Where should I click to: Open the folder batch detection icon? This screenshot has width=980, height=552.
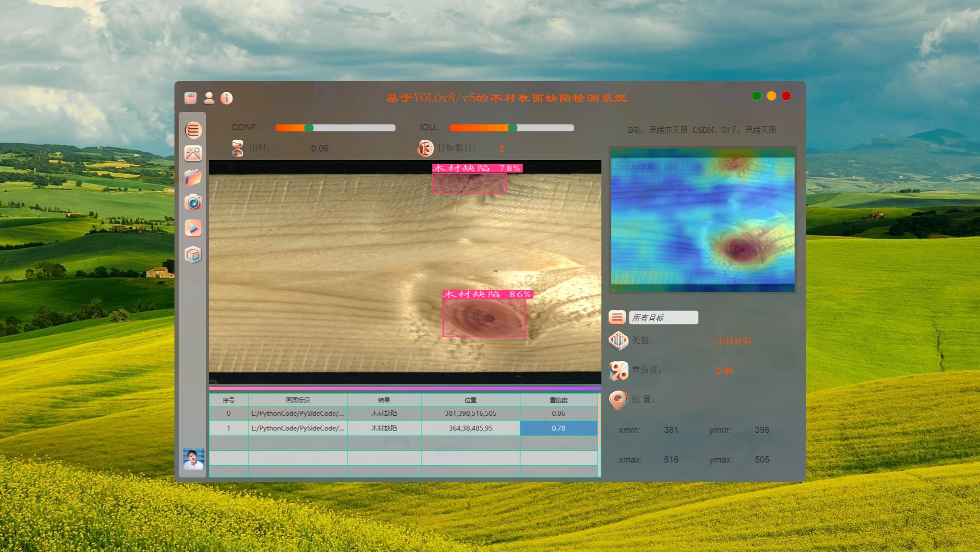[x=193, y=178]
